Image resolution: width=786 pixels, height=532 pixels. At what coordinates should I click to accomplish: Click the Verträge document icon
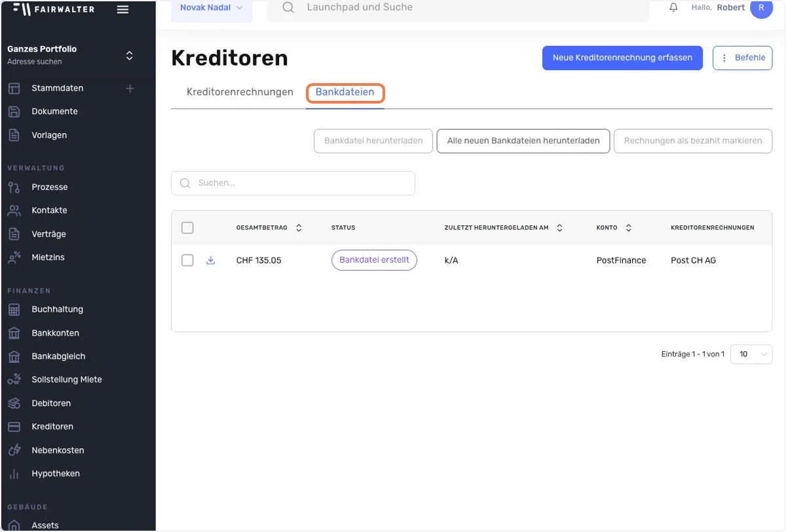click(x=14, y=234)
